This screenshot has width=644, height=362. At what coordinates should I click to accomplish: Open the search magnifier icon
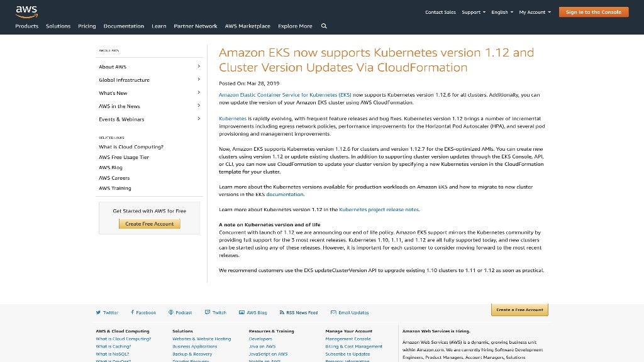[324, 26]
